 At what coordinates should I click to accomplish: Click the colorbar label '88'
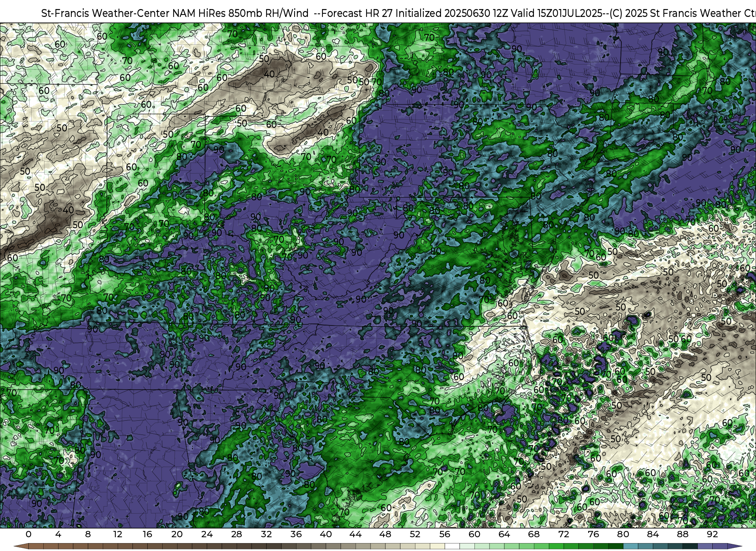(682, 534)
